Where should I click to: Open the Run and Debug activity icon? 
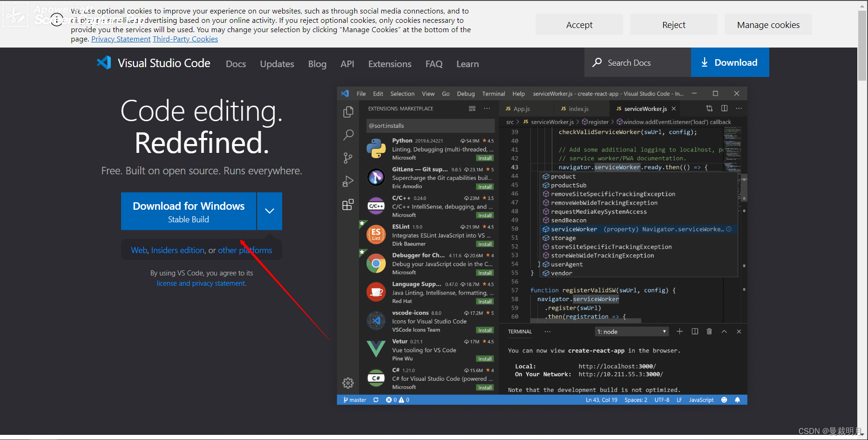(x=348, y=181)
